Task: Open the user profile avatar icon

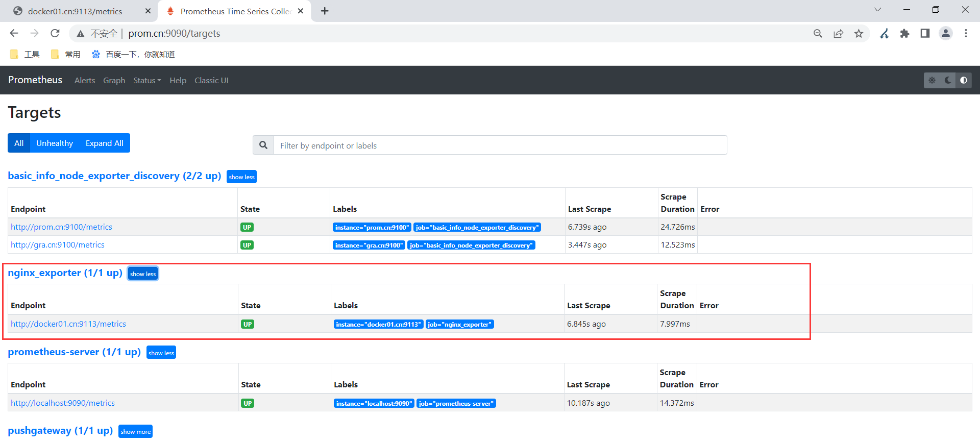Action: pyautogui.click(x=945, y=34)
